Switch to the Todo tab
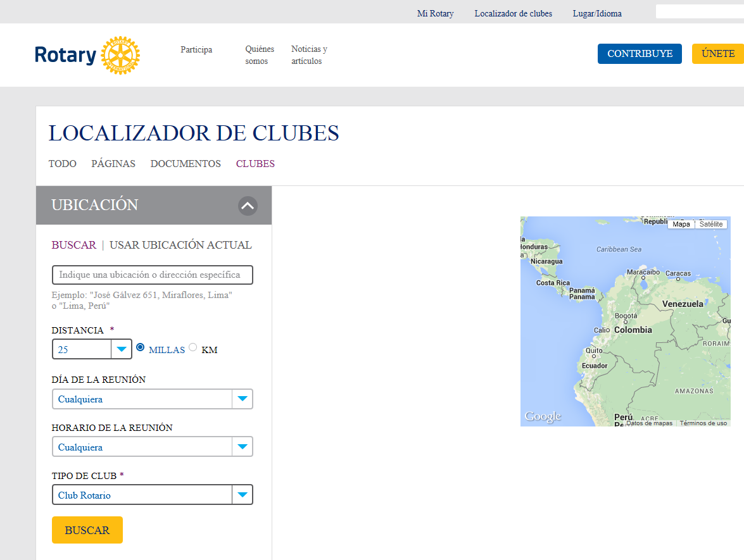 tap(62, 164)
